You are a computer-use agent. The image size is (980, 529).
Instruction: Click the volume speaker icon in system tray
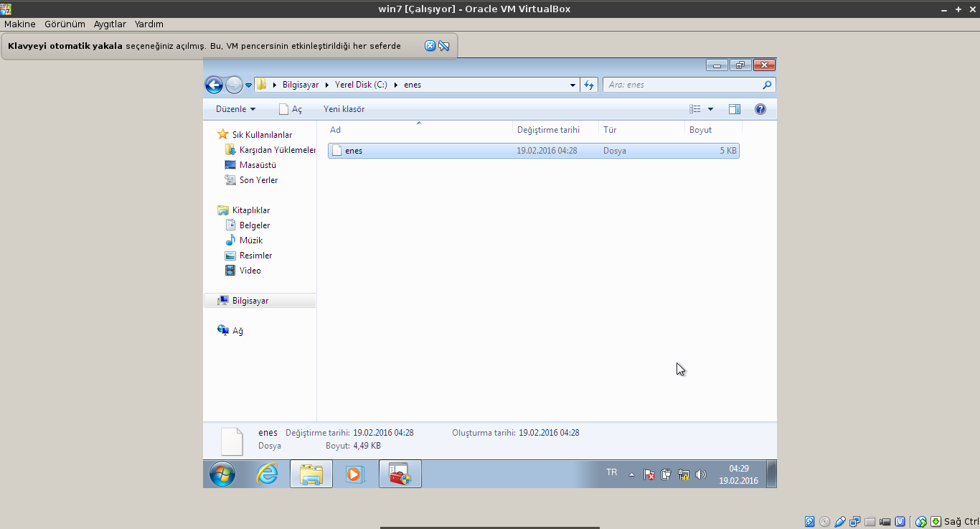[x=701, y=474]
